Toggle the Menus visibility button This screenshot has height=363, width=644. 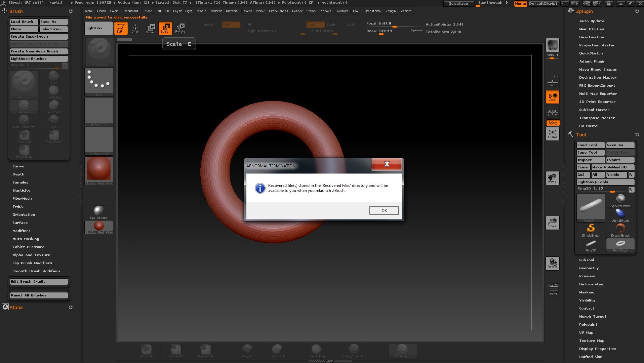coord(520,4)
